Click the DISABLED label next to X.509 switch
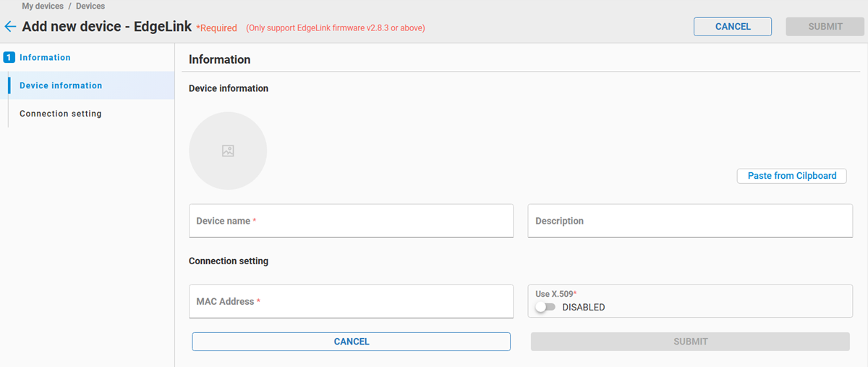Screen dimensions: 868x367 [x=583, y=308]
